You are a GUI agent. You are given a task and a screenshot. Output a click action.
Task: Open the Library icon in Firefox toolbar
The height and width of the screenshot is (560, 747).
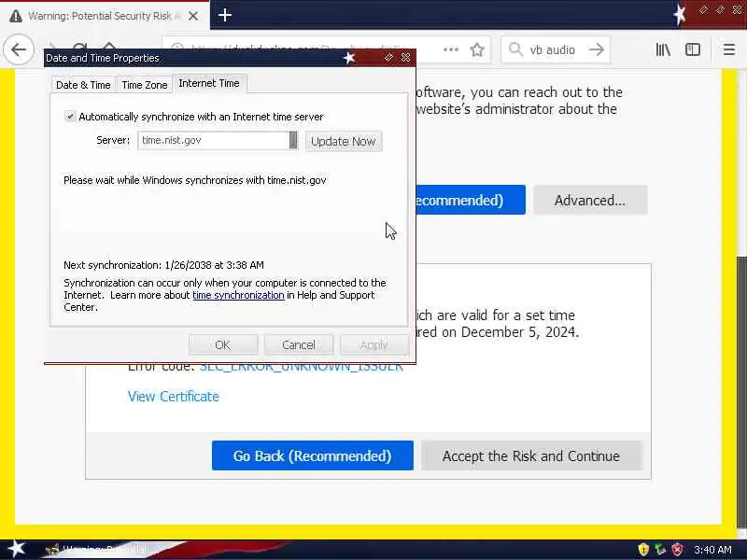click(x=663, y=49)
